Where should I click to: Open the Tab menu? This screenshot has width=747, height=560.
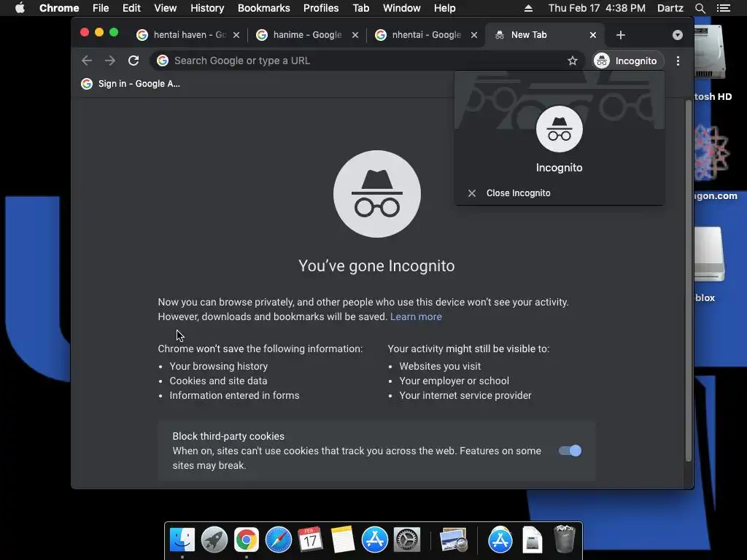coord(361,8)
